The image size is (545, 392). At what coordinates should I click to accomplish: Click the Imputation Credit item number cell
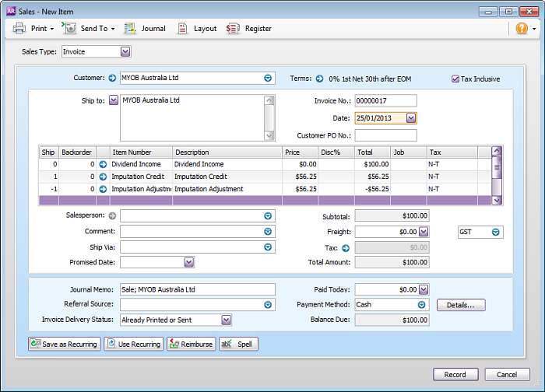point(141,177)
